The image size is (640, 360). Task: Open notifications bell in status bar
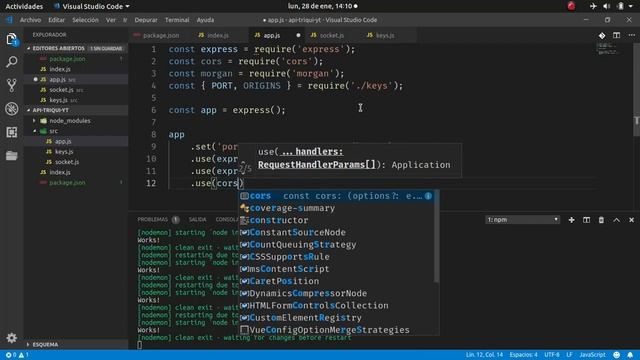[x=630, y=355]
